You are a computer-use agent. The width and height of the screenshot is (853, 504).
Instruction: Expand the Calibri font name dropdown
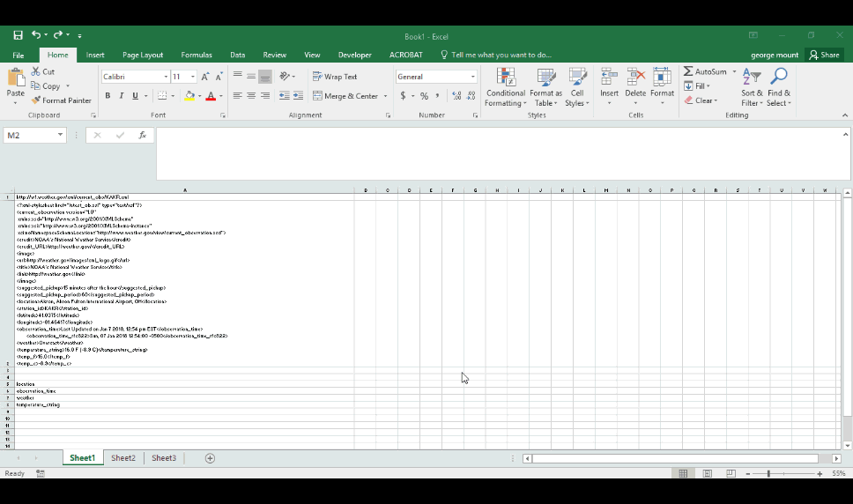[165, 77]
